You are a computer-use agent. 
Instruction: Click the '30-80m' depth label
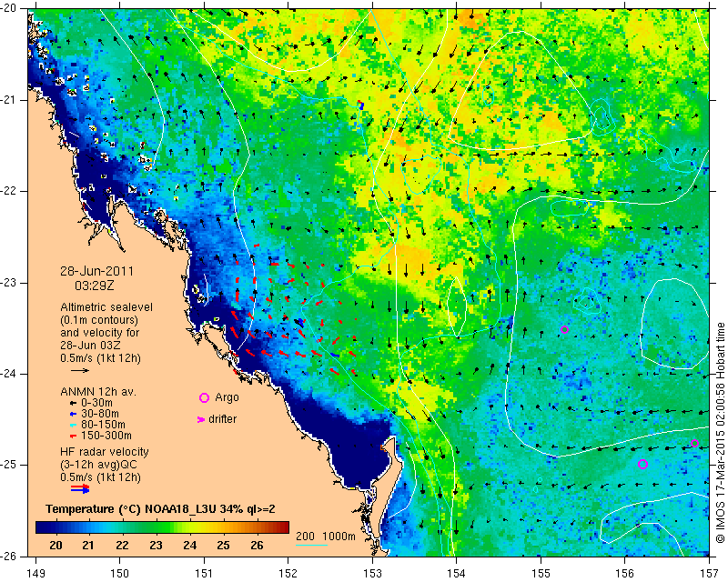(100, 414)
